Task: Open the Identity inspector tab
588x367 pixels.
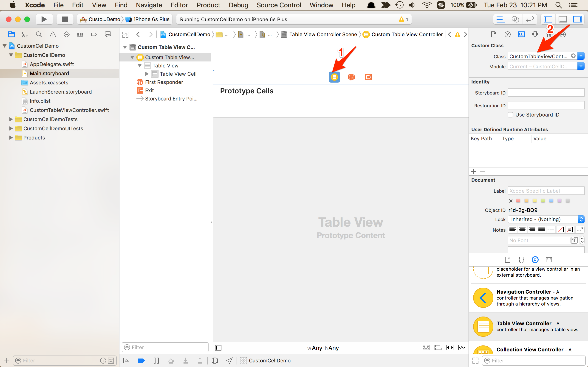Action: coord(521,34)
